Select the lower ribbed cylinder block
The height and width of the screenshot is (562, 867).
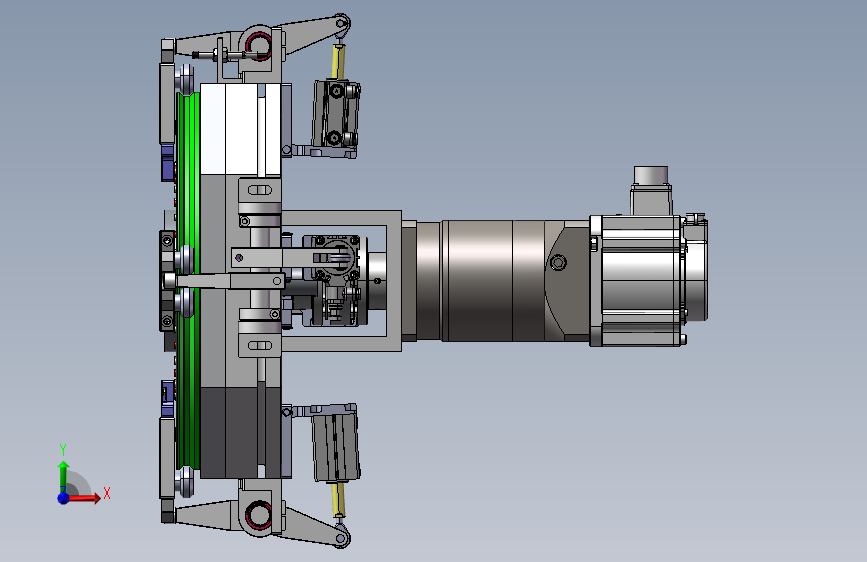point(336,447)
